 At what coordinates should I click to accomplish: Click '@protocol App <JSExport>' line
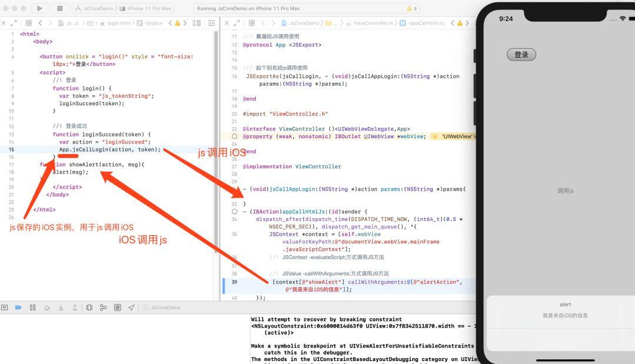(x=282, y=45)
